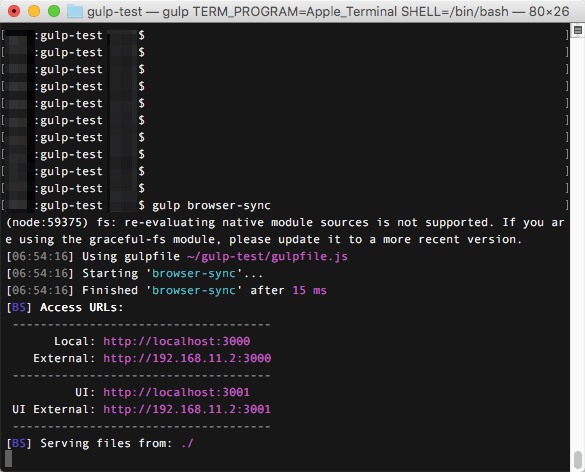Image resolution: width=585 pixels, height=472 pixels.
Task: Open the UI External URL http://192.168.11.2:3001
Action: pyautogui.click(x=187, y=409)
